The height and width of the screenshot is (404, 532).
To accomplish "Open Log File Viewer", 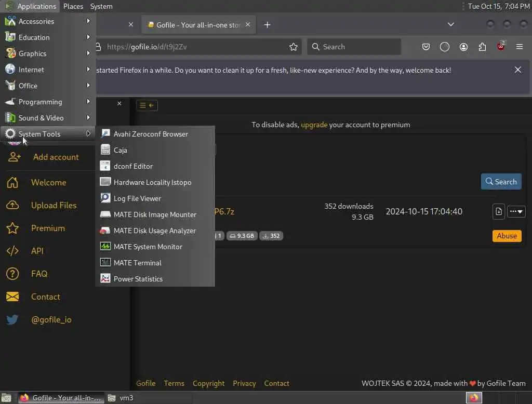I will click(x=155, y=198).
